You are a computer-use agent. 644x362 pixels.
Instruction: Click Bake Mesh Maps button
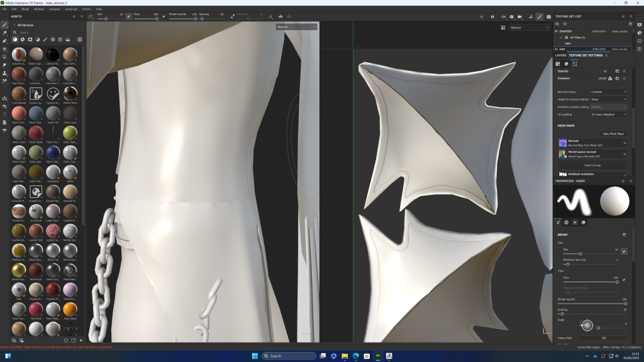click(x=611, y=133)
